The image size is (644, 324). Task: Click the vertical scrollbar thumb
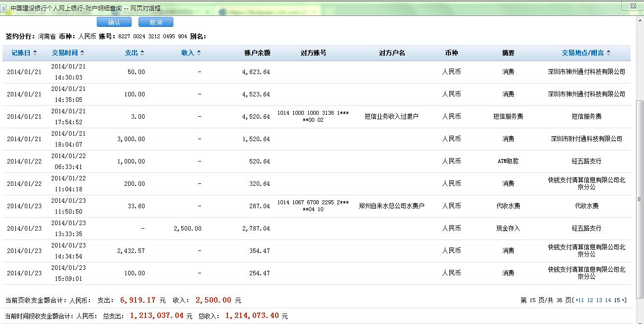coord(640,199)
